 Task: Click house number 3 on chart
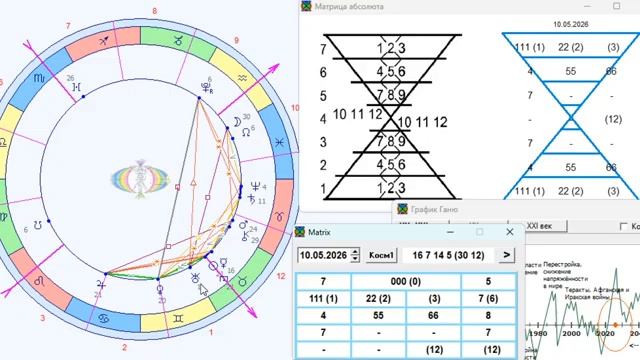tap(42, 318)
